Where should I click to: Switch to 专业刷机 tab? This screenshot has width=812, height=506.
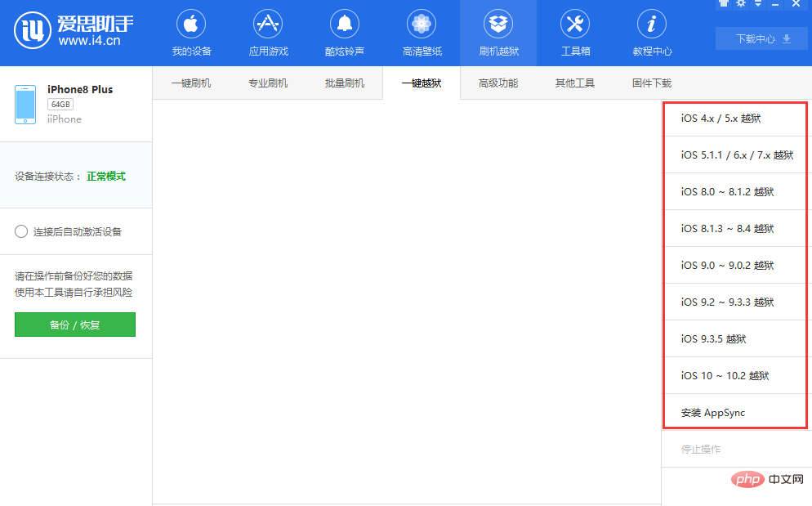click(x=268, y=83)
